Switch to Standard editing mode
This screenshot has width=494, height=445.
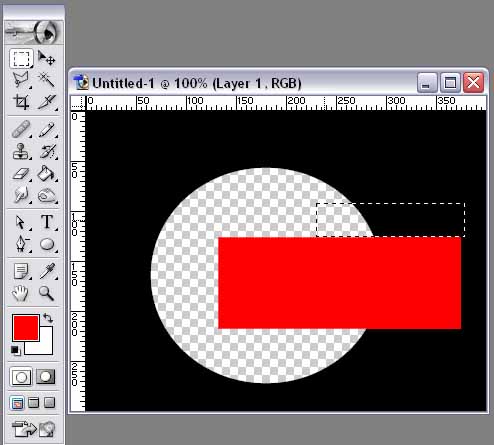[x=21, y=377]
